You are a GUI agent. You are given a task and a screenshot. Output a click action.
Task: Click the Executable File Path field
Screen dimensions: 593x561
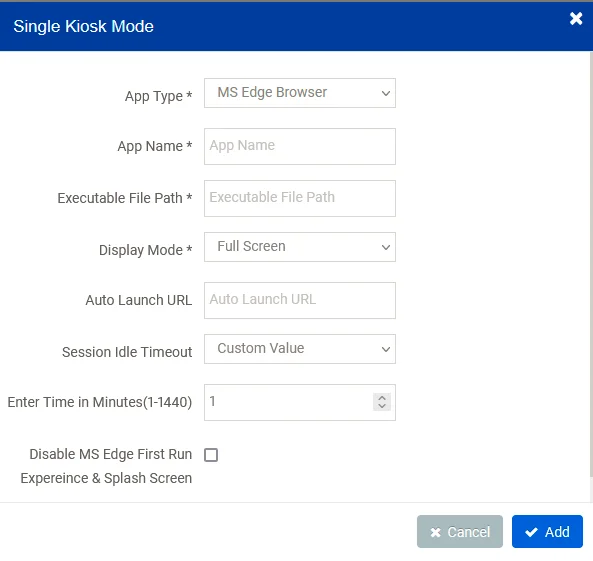click(x=300, y=198)
